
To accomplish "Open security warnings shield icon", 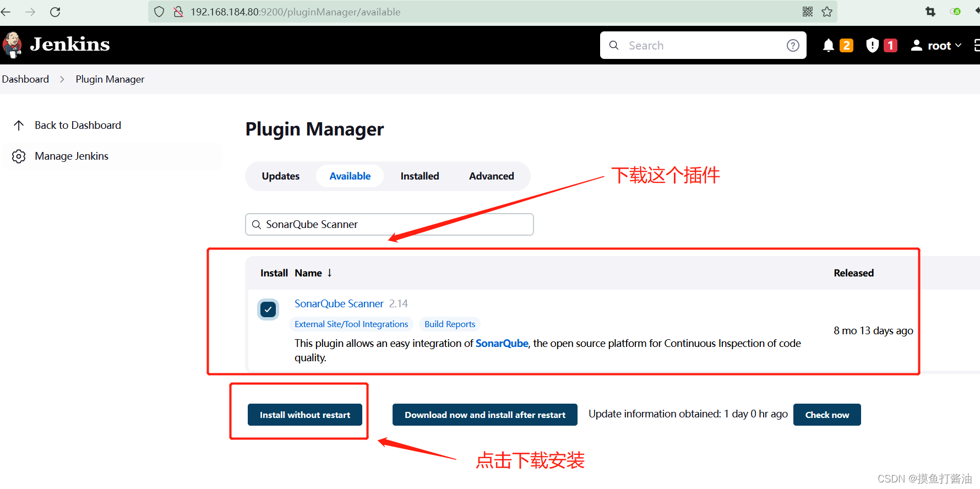I will 872,45.
